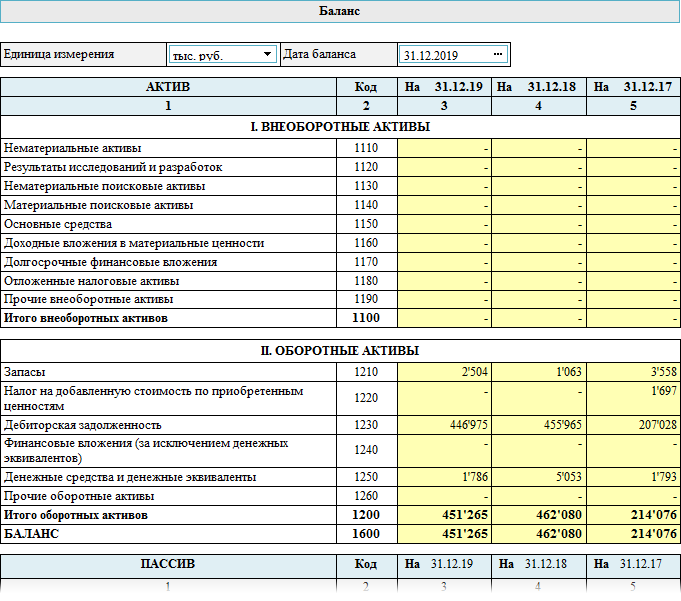The image size is (681, 601).
Task: Open the date picker ellipsis button
Action: pos(498,54)
